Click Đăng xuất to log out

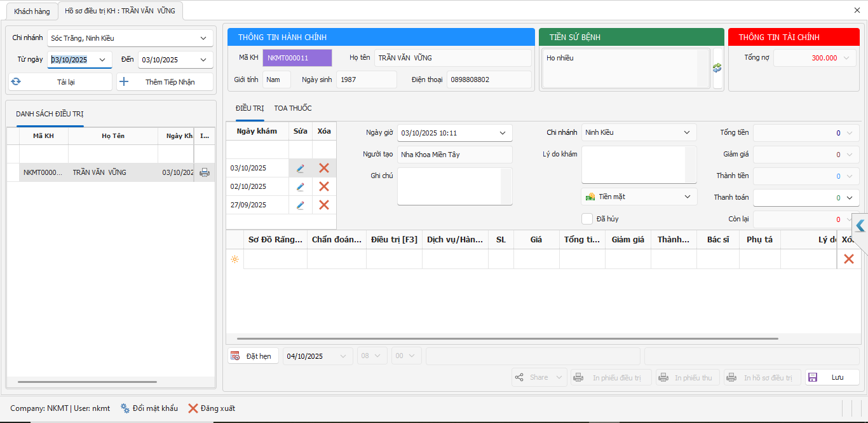pyautogui.click(x=212, y=408)
